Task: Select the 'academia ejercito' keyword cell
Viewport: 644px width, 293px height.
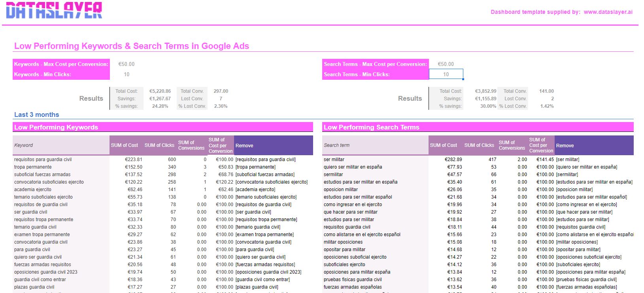Action: 33,190
